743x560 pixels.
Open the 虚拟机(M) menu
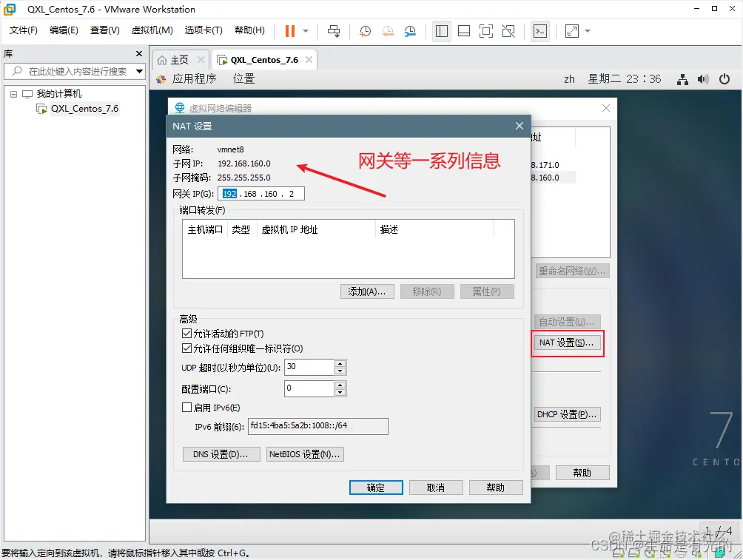tap(151, 30)
